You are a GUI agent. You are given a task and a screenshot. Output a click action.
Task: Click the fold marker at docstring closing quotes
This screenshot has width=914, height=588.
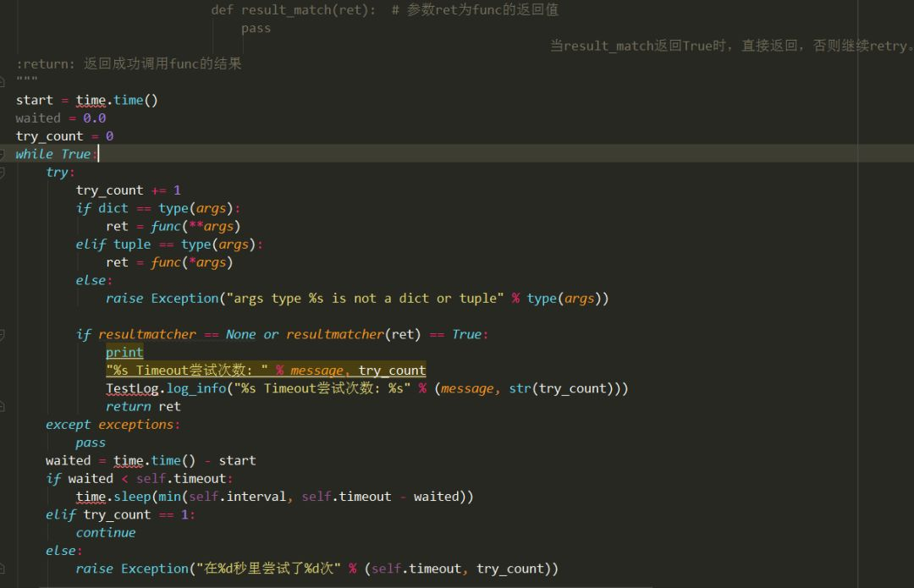click(3, 81)
